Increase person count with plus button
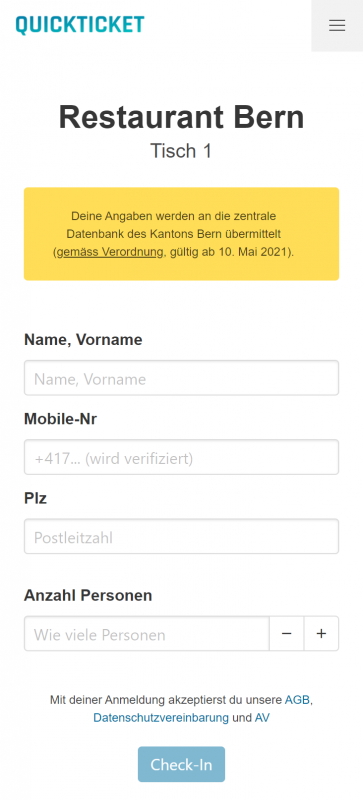Screen dimensions: 363x800 (321, 633)
